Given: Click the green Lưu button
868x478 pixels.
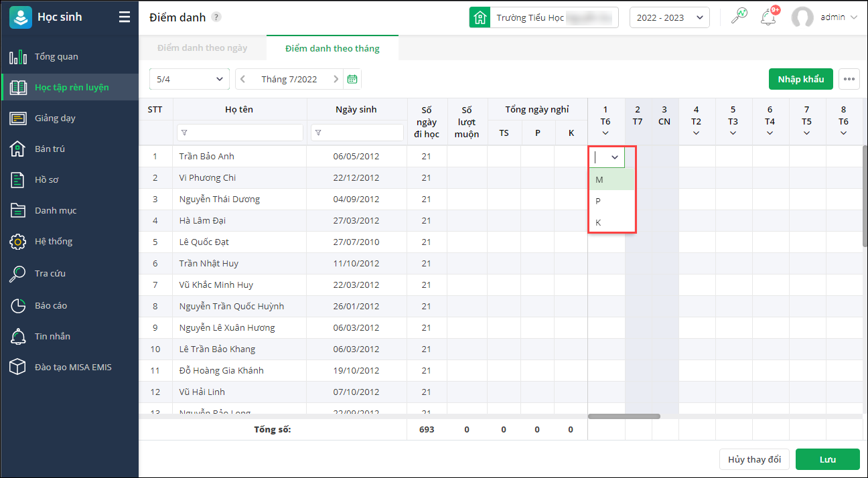Looking at the screenshot, I should (828, 459).
